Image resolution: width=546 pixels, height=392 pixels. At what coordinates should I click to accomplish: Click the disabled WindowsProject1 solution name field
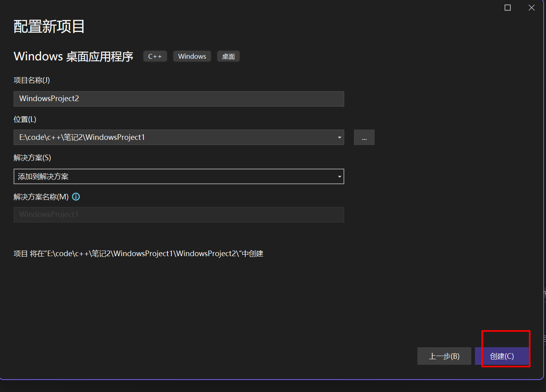(179, 215)
